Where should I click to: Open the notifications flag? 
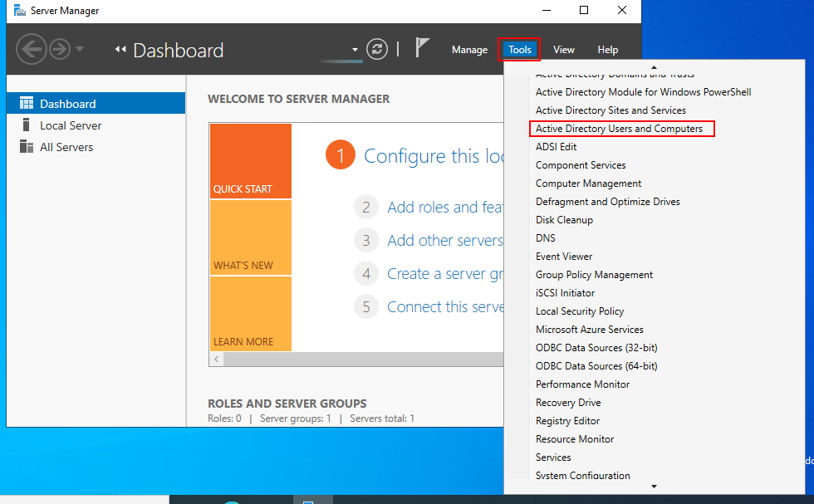coord(422,48)
